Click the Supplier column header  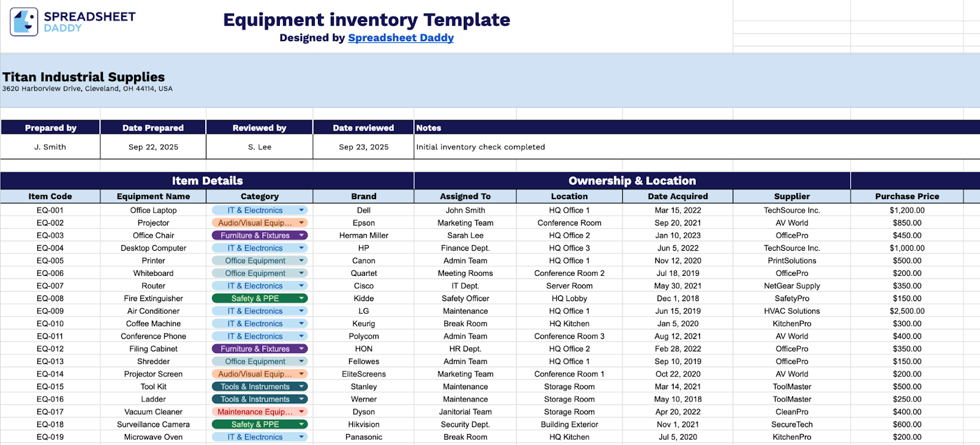792,196
